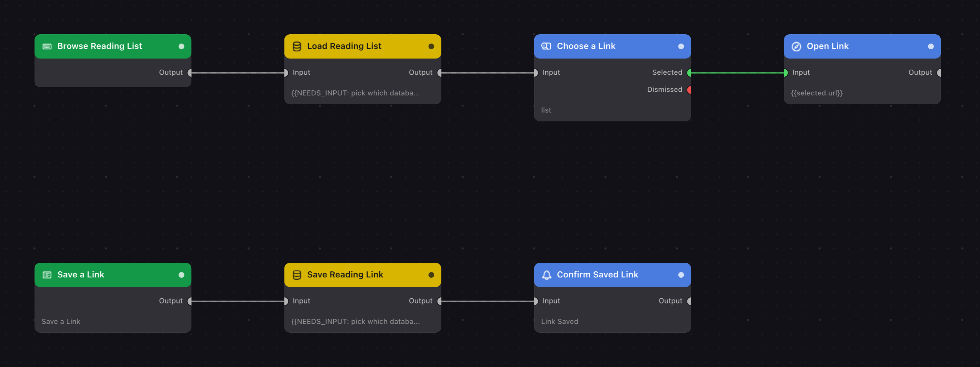Image resolution: width=980 pixels, height=367 pixels.
Task: Click Load Reading List output port
Action: point(440,73)
